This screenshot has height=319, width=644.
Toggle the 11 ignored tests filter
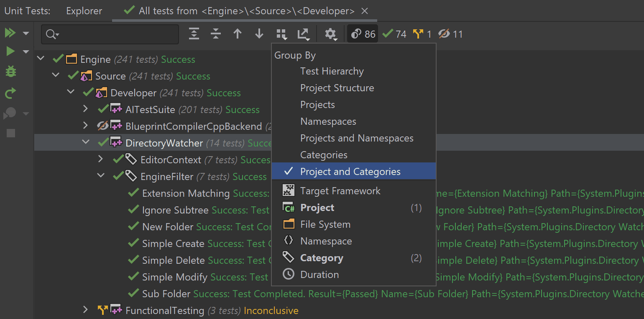coord(451,34)
